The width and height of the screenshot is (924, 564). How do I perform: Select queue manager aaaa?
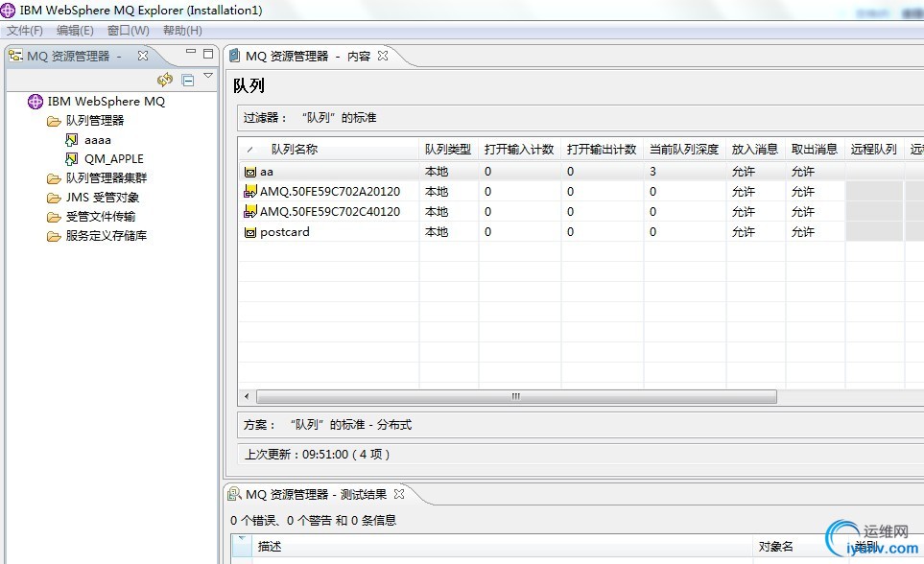point(97,140)
